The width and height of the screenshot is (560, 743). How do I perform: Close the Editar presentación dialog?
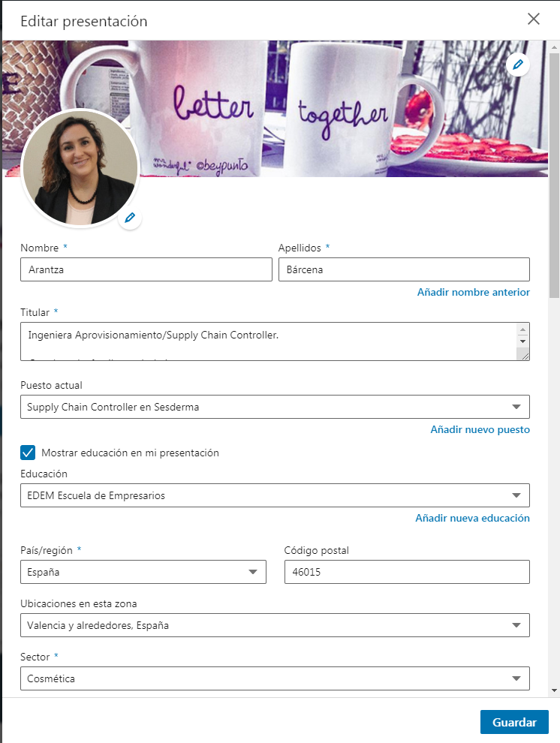coord(534,19)
